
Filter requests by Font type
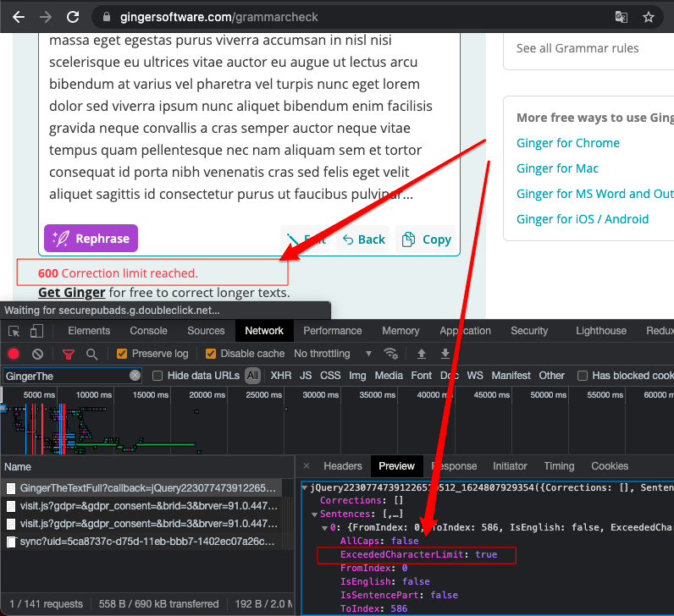pos(422,376)
